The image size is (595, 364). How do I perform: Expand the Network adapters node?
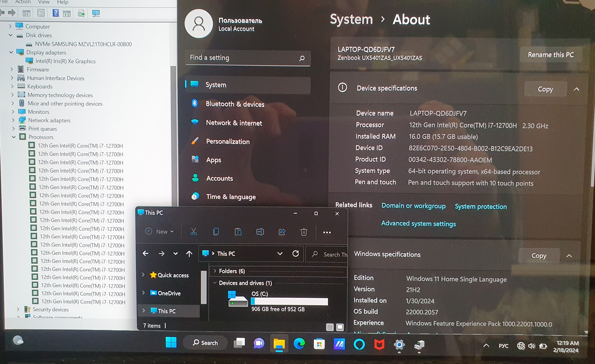coord(13,120)
